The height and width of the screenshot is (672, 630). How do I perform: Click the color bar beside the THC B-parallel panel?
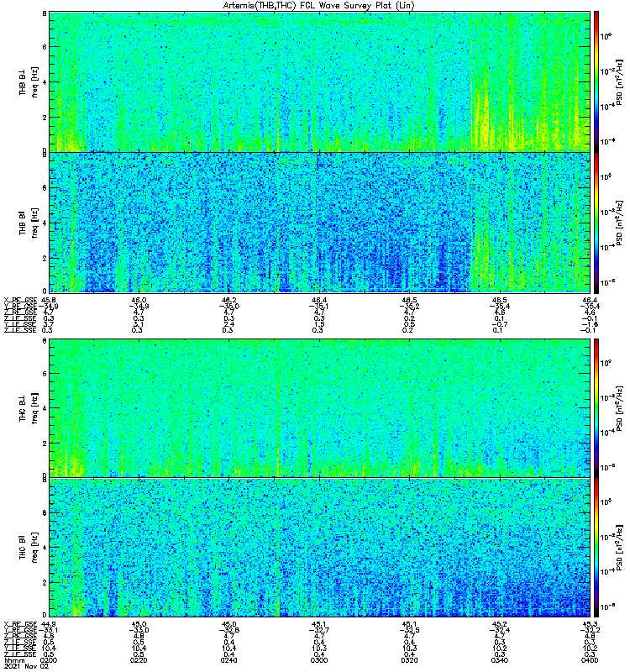point(596,548)
